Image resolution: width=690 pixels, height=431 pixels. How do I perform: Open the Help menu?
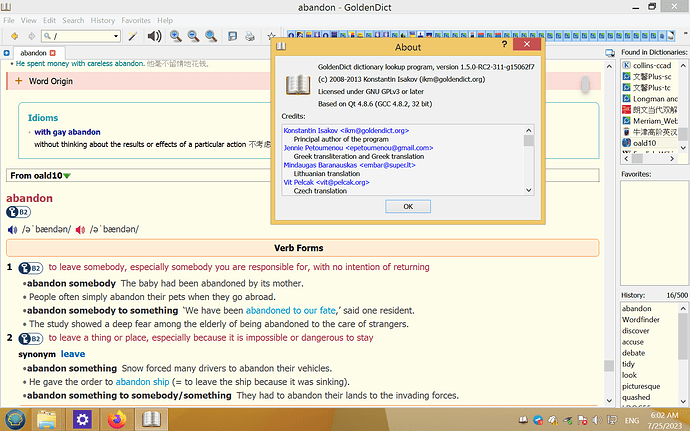coord(165,20)
